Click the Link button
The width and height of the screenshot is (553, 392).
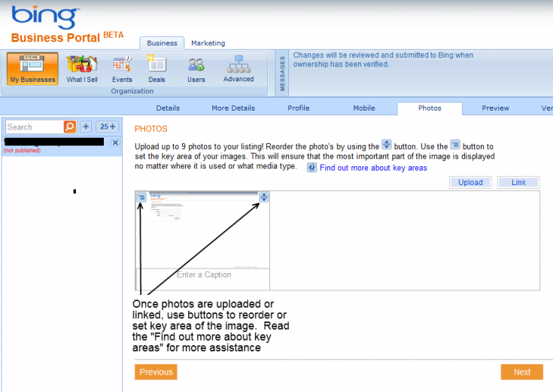[x=518, y=182]
